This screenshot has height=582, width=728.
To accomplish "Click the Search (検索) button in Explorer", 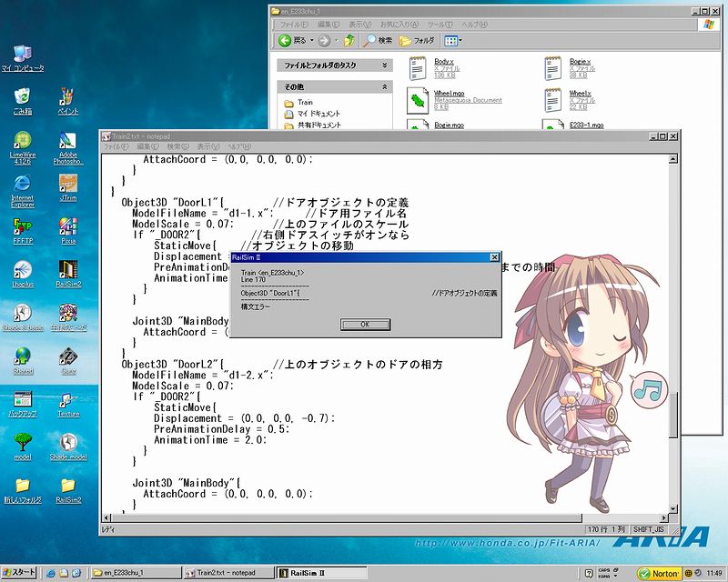I will (378, 41).
